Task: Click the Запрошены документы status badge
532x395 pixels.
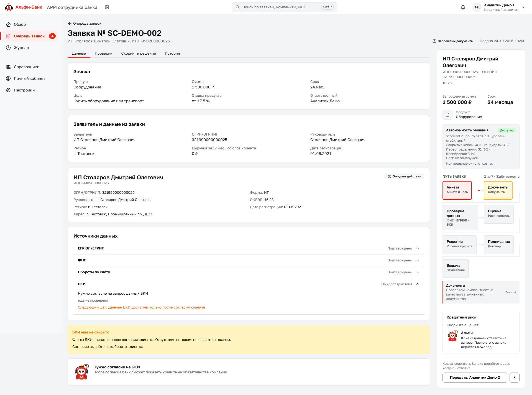Action: 453,41
